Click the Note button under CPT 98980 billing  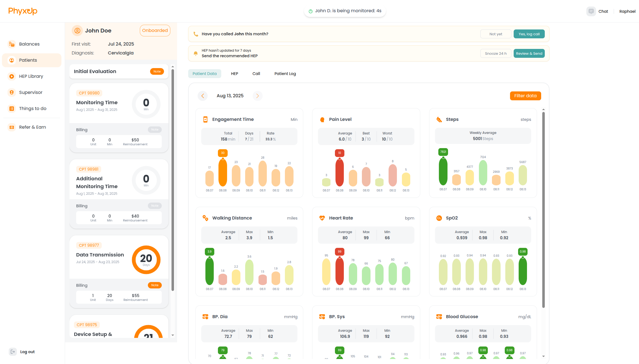pyautogui.click(x=155, y=129)
